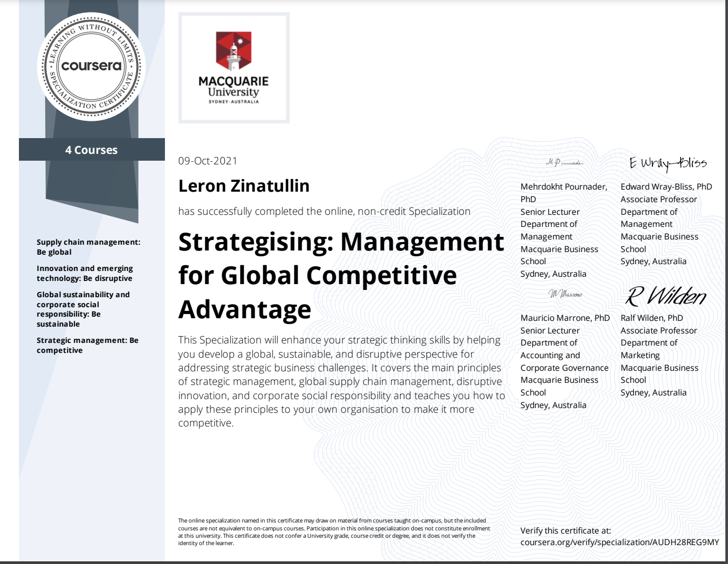The height and width of the screenshot is (564, 728).
Task: Click Mehrdokht Pournader's signature
Action: [564, 163]
